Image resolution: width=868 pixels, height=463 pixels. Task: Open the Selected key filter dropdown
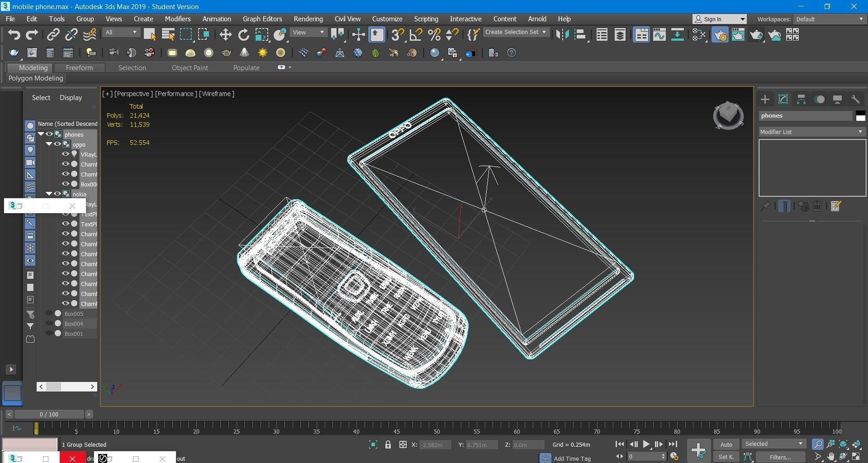click(x=774, y=444)
